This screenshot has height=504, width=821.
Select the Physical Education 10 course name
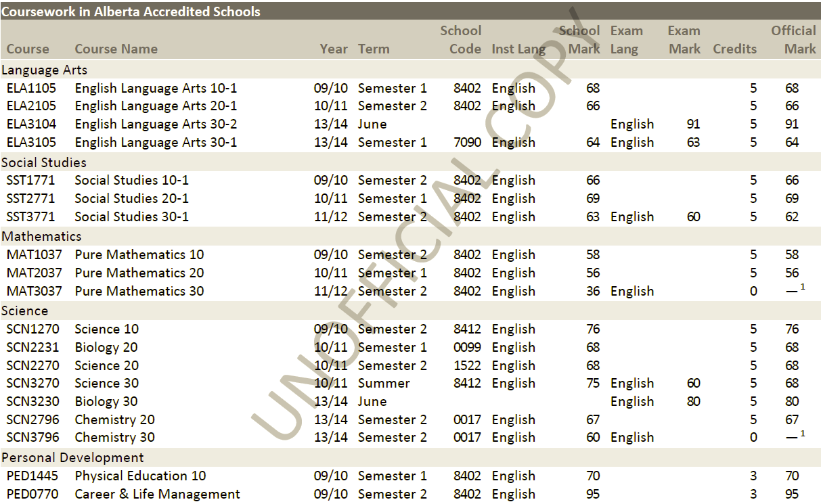coord(140,476)
